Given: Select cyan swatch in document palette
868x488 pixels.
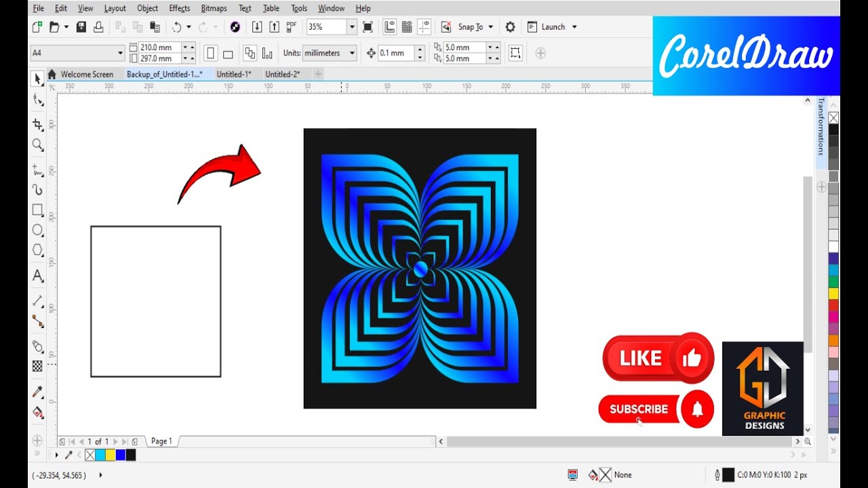Looking at the screenshot, I should click(100, 455).
